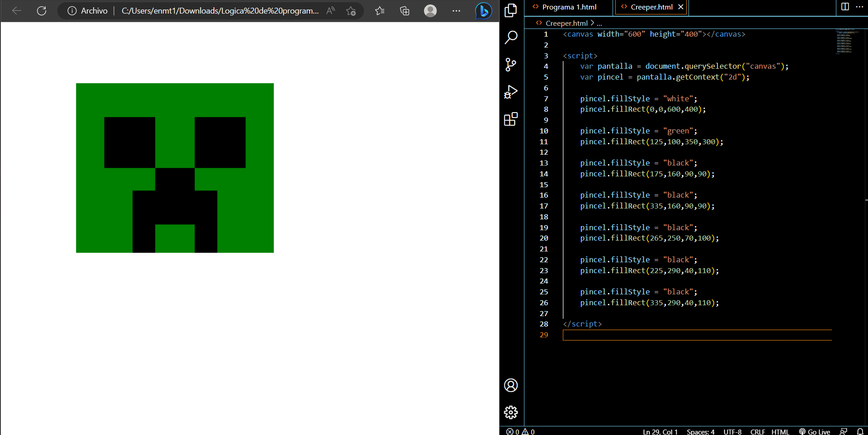Viewport: 868px width, 435px height.
Task: Click Go Live in status bar
Action: [814, 431]
